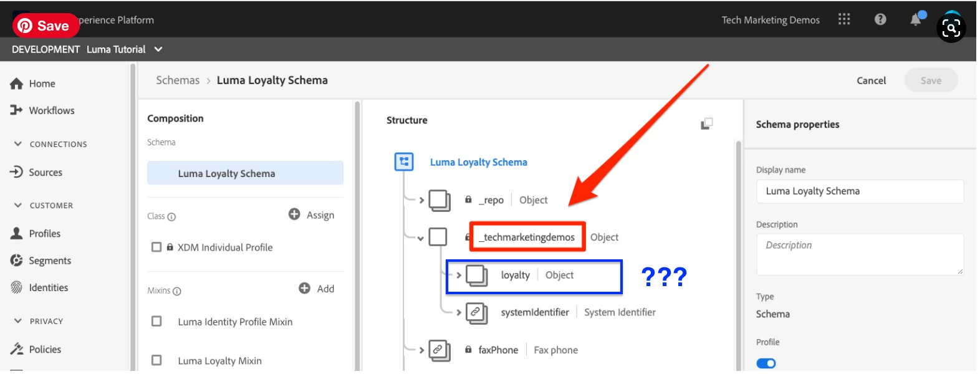Check the XDM Individual Profile checkbox

click(x=156, y=247)
